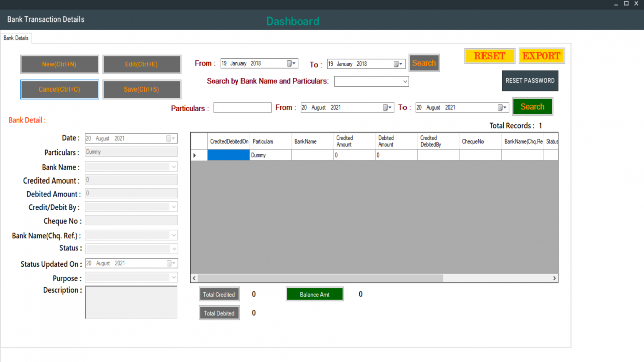
Task: Click the BankName(Chq.Re column header
Action: [x=522, y=141]
